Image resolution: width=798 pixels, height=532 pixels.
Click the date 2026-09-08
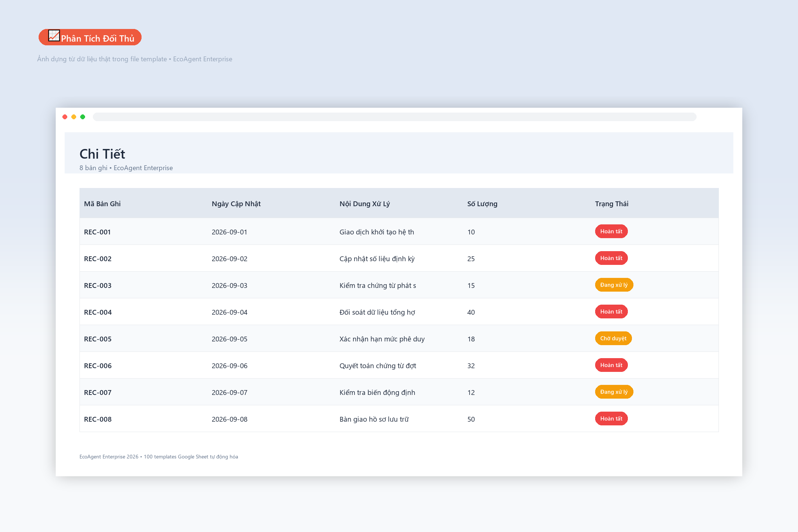tap(229, 419)
